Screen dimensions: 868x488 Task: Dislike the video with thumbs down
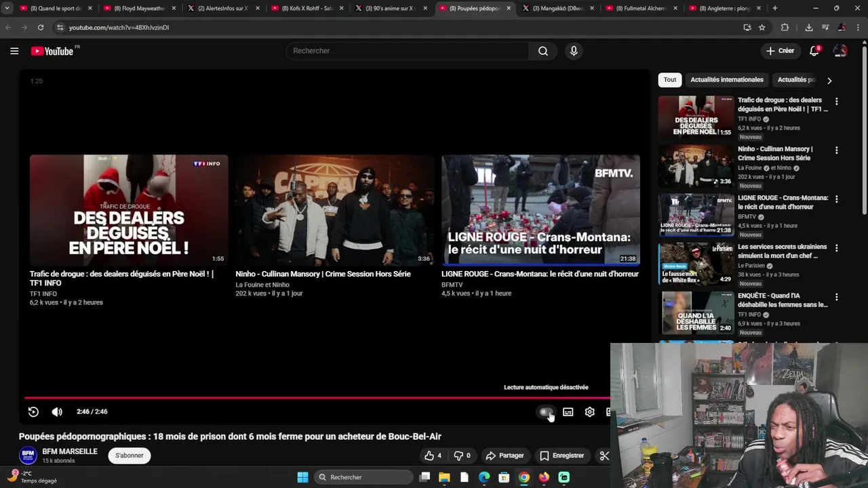click(x=462, y=455)
